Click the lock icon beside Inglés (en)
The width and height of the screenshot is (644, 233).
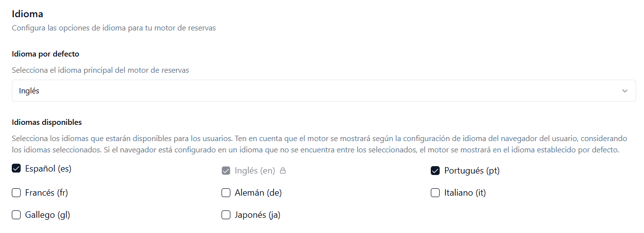point(282,171)
